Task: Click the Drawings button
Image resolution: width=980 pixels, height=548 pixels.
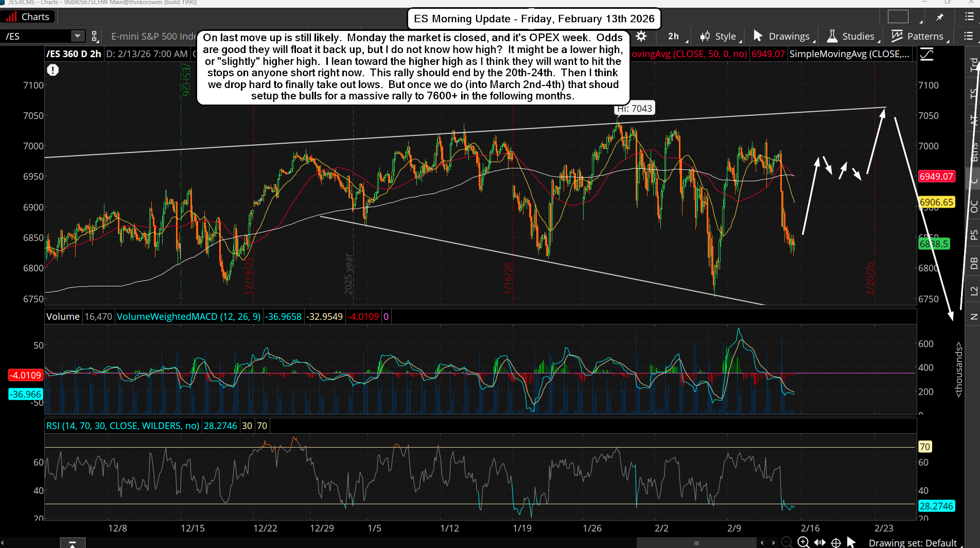Action: point(782,36)
